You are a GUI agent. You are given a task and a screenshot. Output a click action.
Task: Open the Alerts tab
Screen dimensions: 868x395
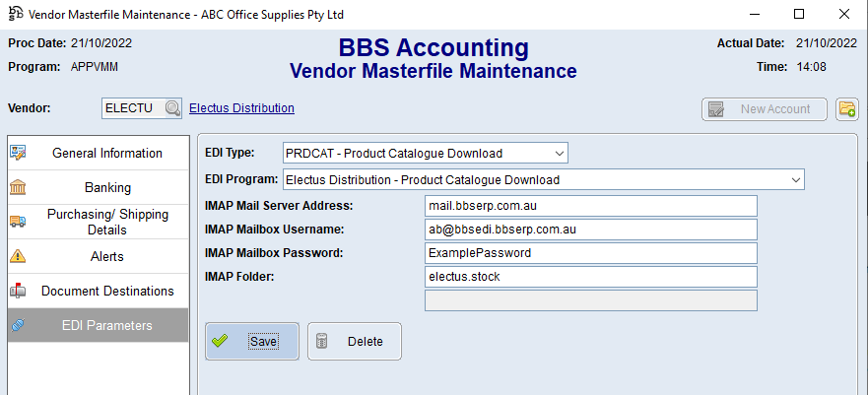(x=106, y=256)
